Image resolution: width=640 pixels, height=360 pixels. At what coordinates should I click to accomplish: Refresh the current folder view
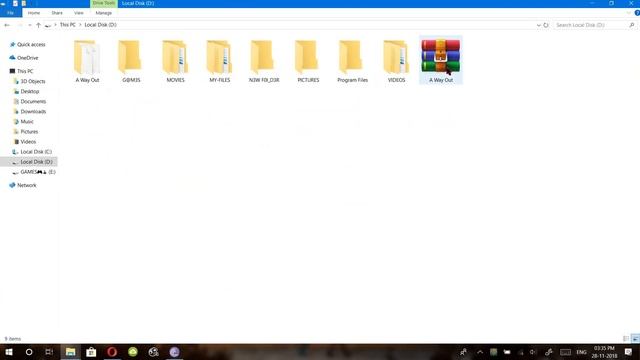pyautogui.click(x=546, y=25)
